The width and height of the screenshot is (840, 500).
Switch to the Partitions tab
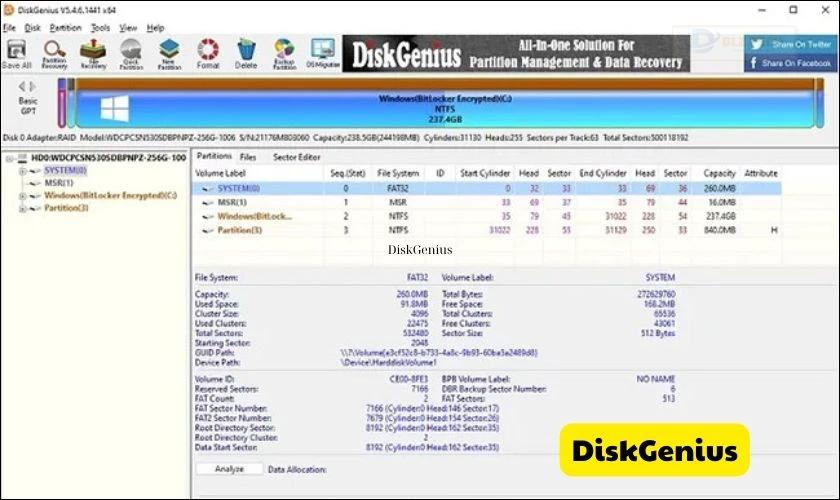[x=214, y=156]
